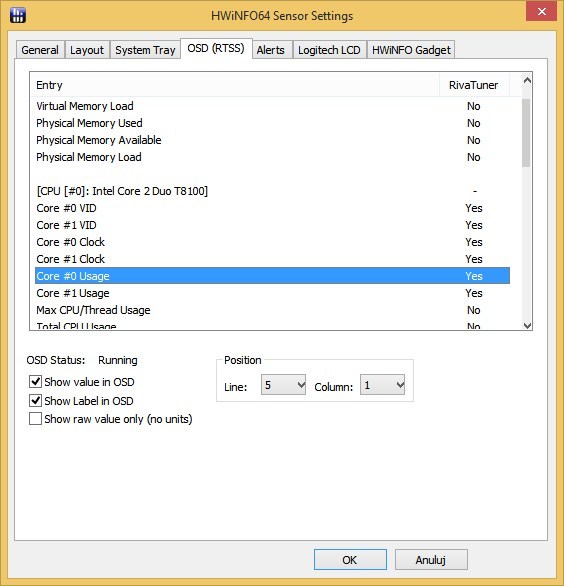Click the Yes value for Core #1 Clock
This screenshot has height=586, width=564.
[x=474, y=259]
